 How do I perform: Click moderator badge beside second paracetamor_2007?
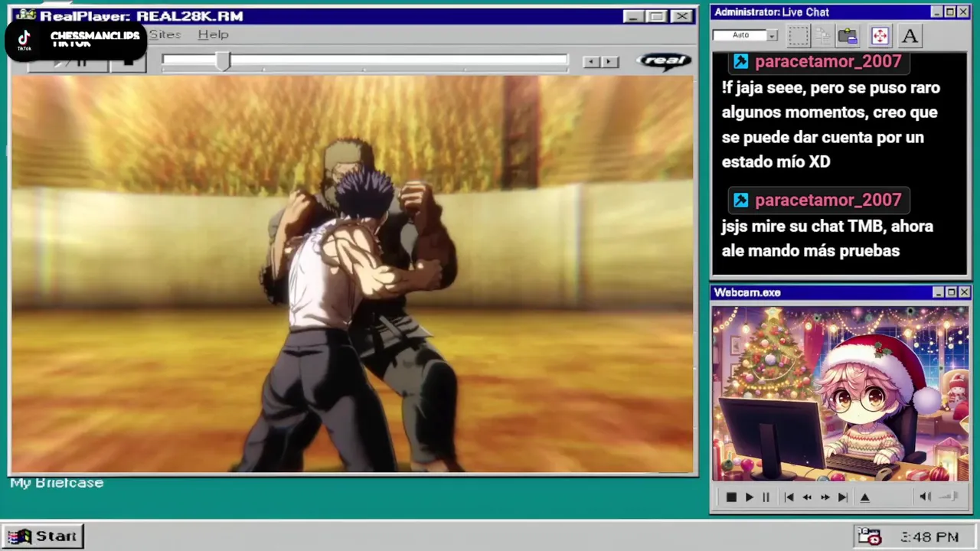[740, 200]
